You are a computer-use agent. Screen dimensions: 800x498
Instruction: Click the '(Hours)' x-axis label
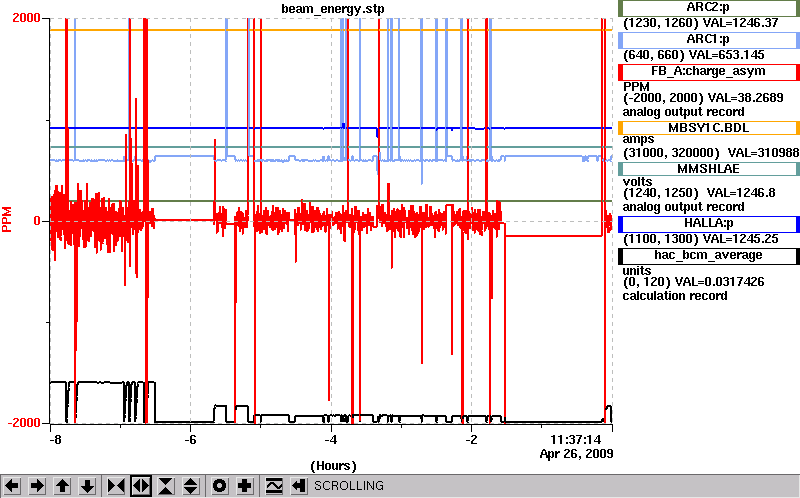click(333, 466)
